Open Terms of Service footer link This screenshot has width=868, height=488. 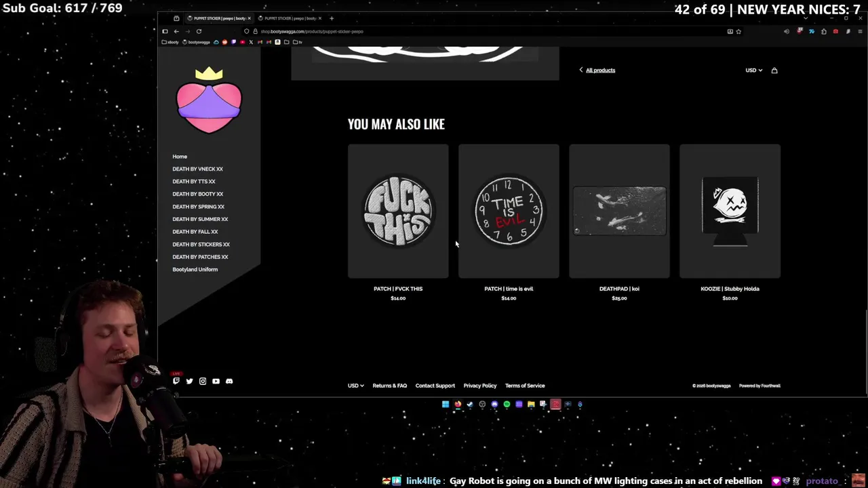(525, 386)
